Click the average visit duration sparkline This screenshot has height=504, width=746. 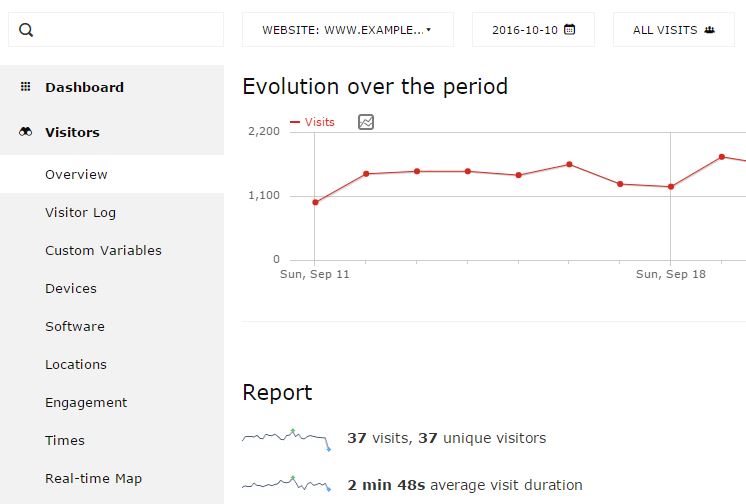coord(287,484)
